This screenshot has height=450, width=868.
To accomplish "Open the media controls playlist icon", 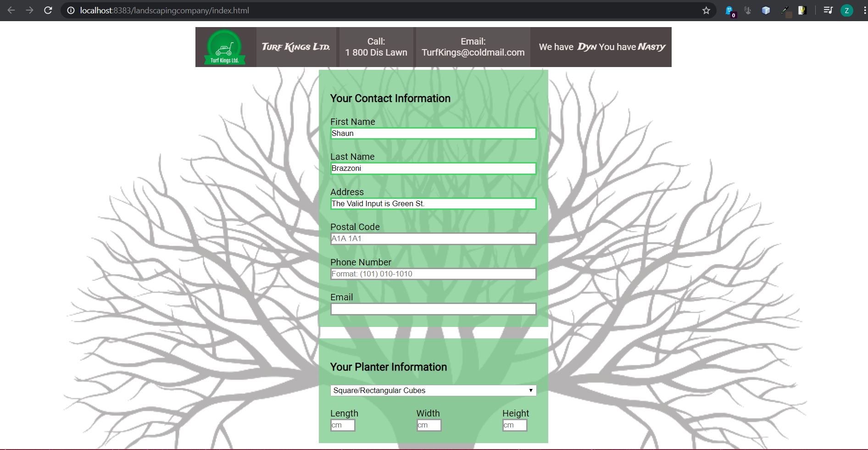I will pos(828,10).
